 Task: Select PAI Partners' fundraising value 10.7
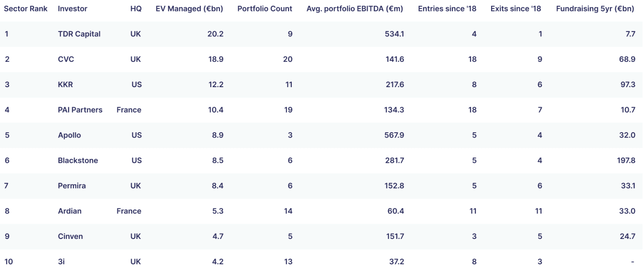click(x=628, y=110)
